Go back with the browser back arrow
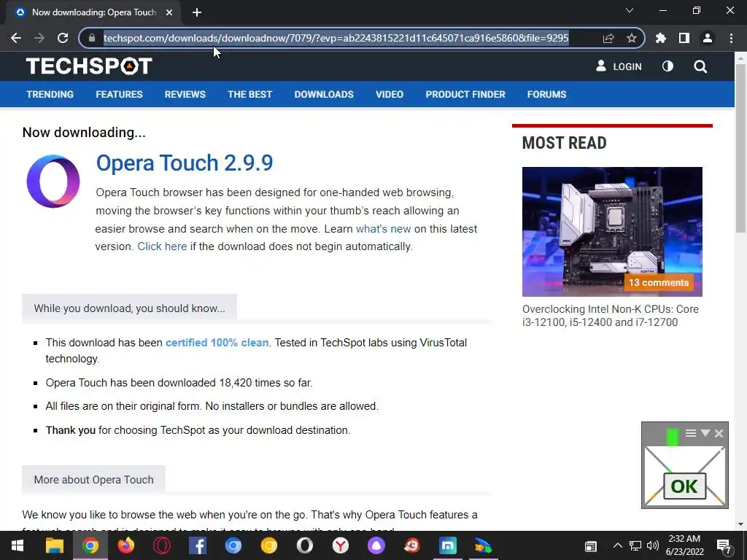 [x=16, y=38]
